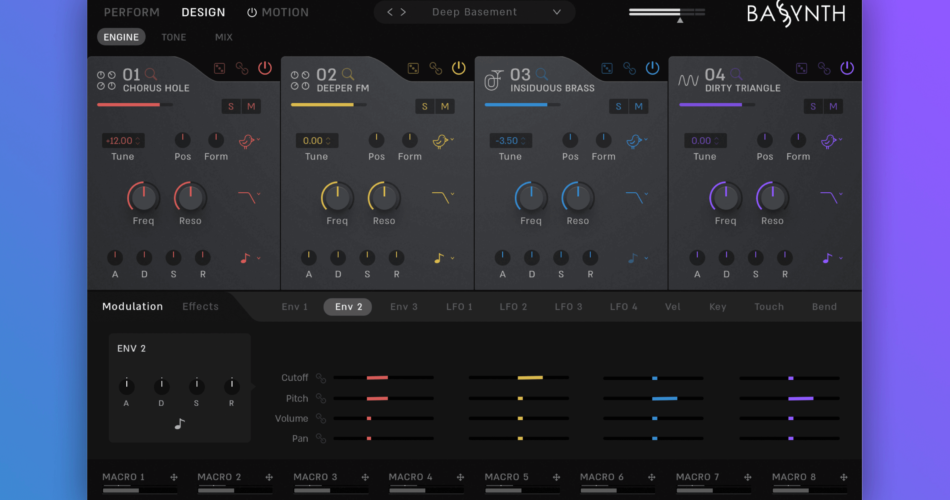Viewport: 950px width, 500px height.
Task: Mute the Insiduous Brass layer
Action: click(639, 107)
